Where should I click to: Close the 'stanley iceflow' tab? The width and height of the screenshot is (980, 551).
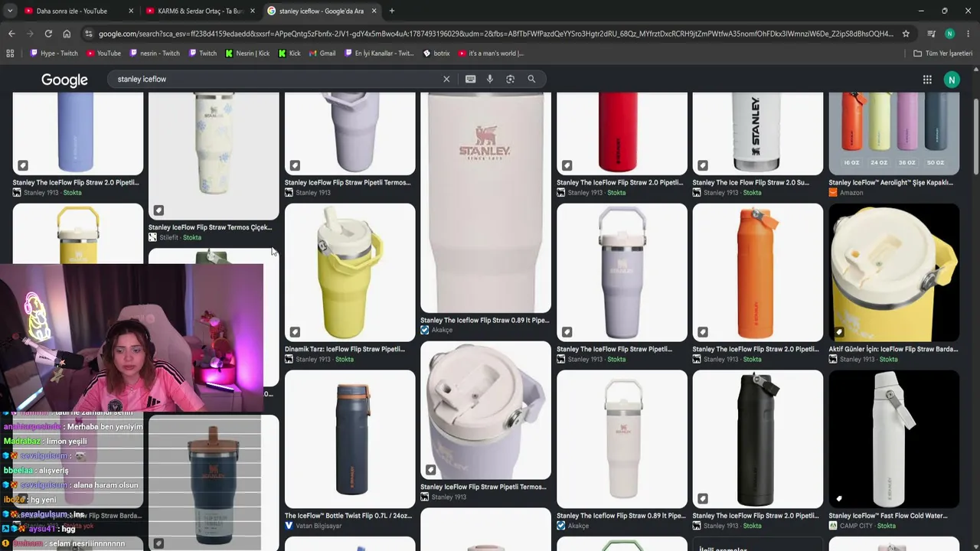(374, 11)
